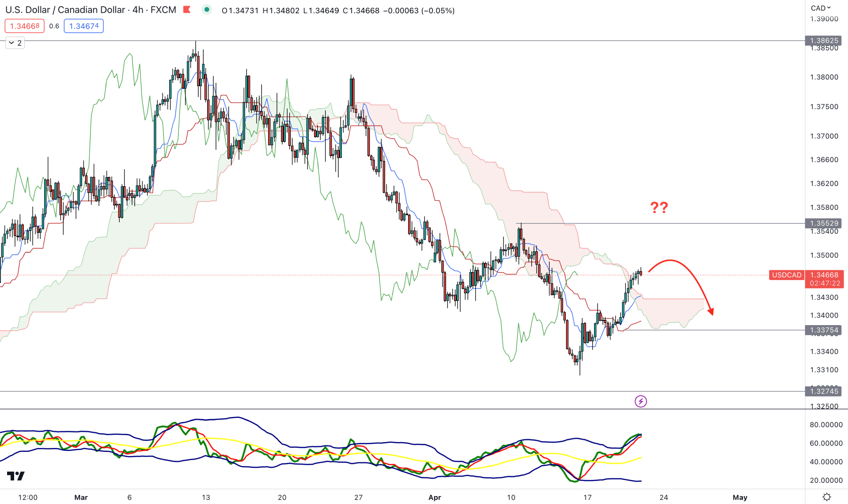848x504 pixels.
Task: Click the 1.39000 price scale value
Action: click(824, 19)
